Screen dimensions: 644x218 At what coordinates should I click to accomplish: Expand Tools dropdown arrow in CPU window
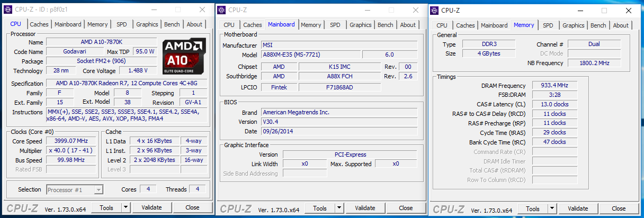coord(126,208)
